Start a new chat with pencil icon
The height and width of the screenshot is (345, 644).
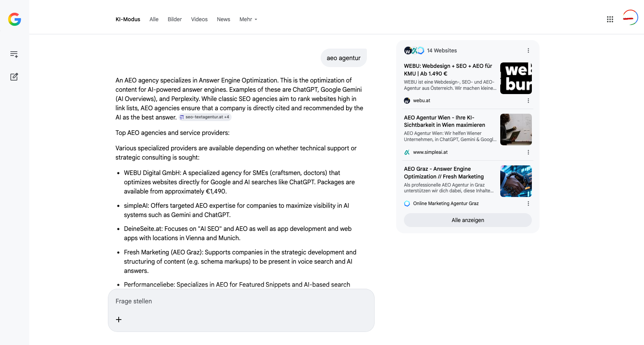coord(14,77)
